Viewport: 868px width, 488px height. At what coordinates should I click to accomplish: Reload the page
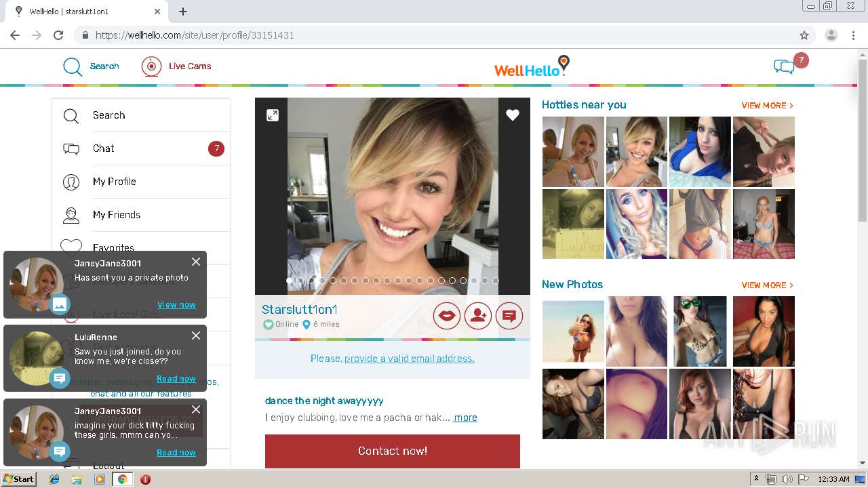58,35
